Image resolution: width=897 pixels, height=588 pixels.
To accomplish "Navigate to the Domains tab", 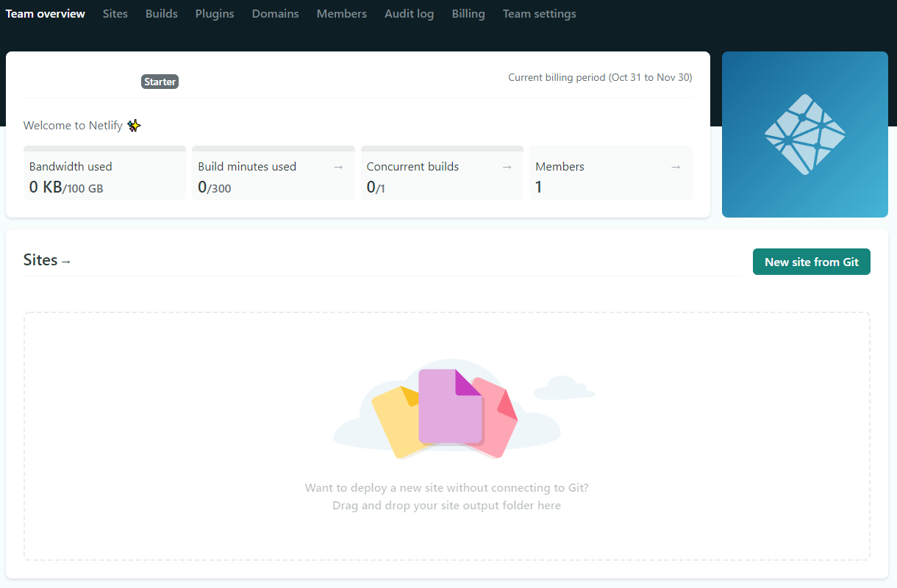I will pos(276,14).
